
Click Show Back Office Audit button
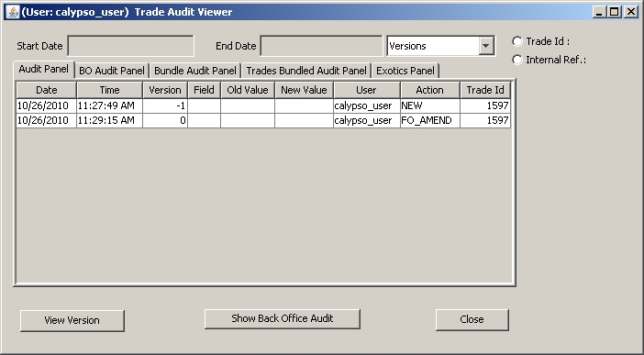283,319
